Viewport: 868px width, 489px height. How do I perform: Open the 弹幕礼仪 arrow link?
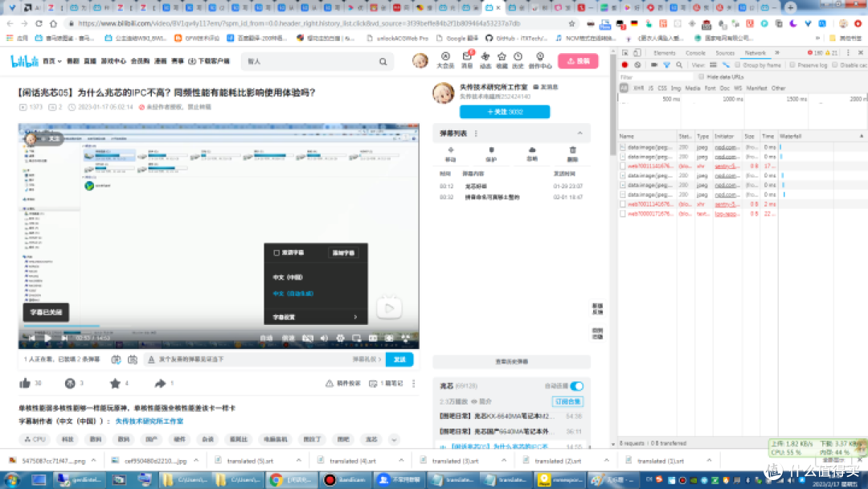(367, 360)
